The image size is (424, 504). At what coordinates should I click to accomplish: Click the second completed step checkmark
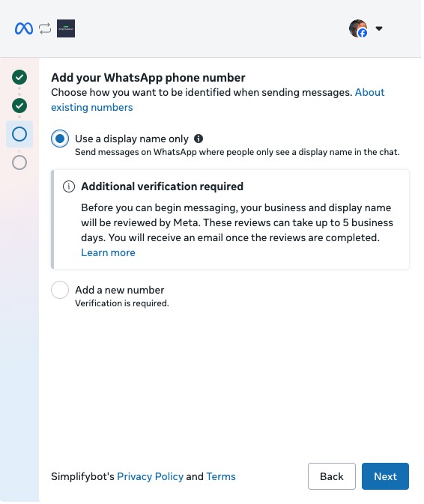point(19,106)
